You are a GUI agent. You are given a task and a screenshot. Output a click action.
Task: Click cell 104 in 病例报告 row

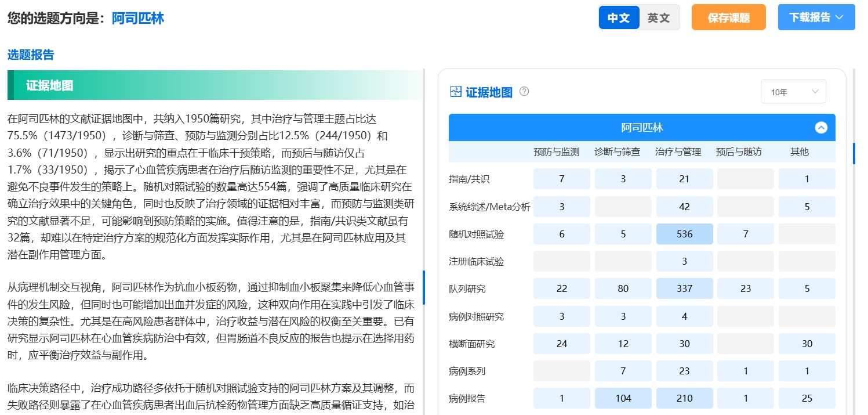point(623,398)
